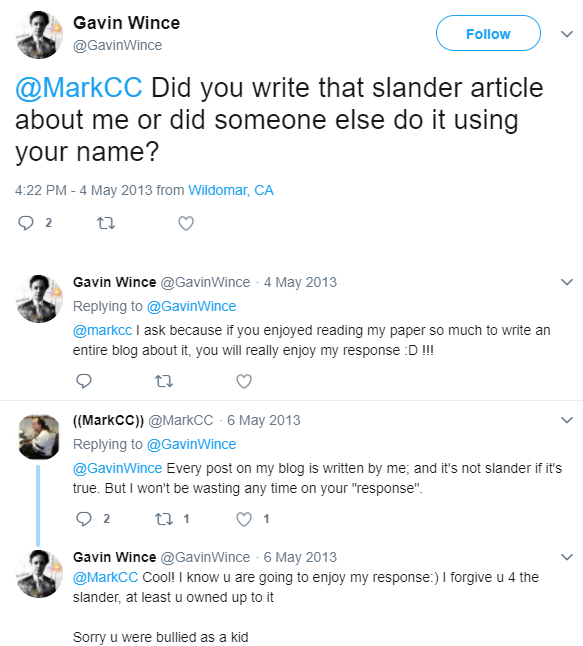
Task: Open options chevron on Gavin's 6 May tweet
Action: point(567,557)
